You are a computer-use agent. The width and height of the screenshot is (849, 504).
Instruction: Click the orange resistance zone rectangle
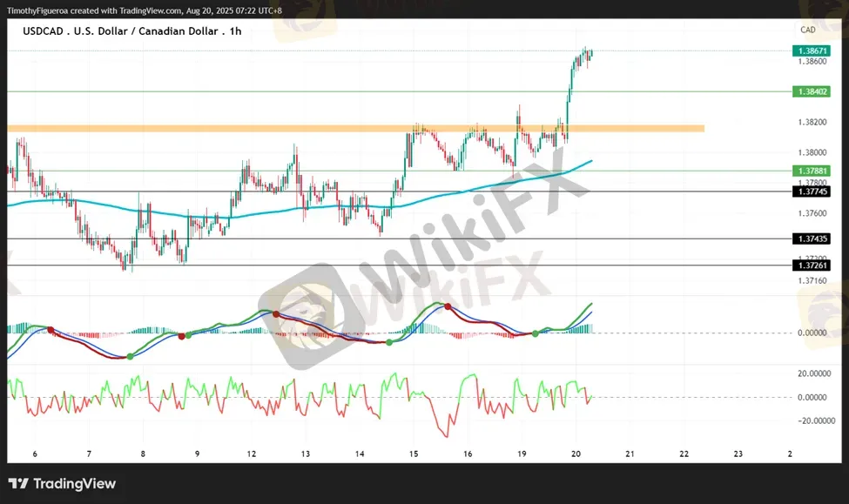pyautogui.click(x=348, y=129)
